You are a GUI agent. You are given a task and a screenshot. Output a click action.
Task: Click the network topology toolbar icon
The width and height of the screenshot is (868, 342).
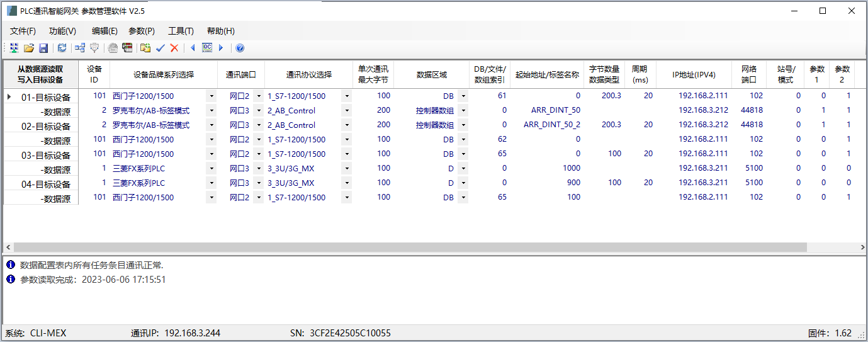[80, 48]
